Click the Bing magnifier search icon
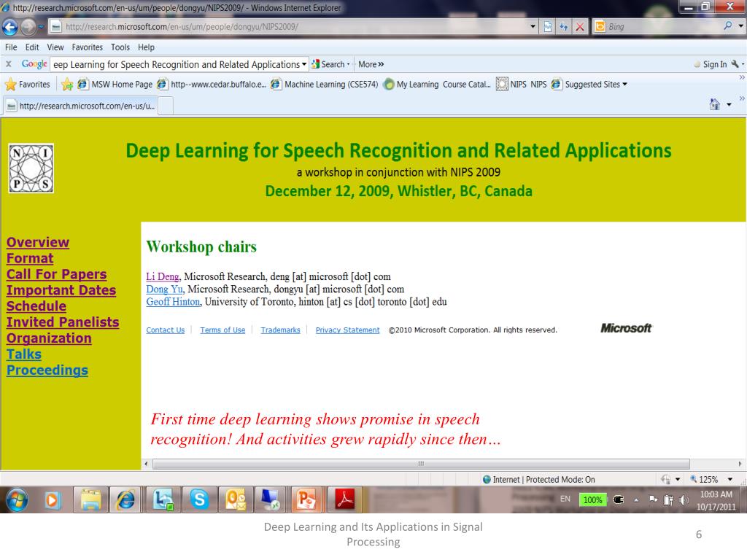This screenshot has width=747, height=560. point(727,26)
